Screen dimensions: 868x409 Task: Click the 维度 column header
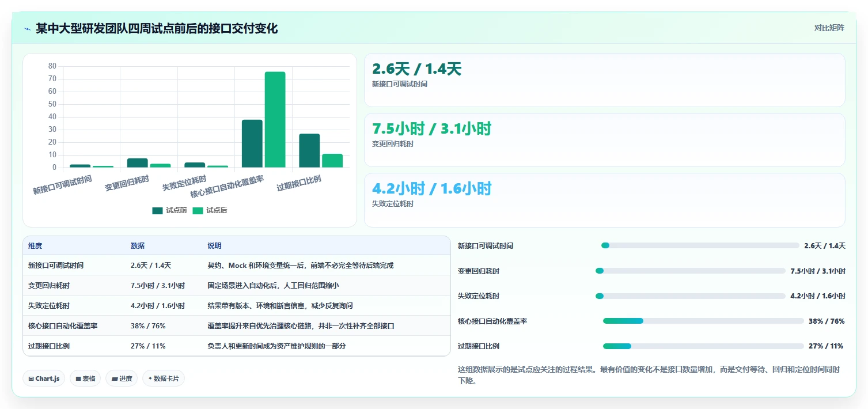click(x=35, y=245)
